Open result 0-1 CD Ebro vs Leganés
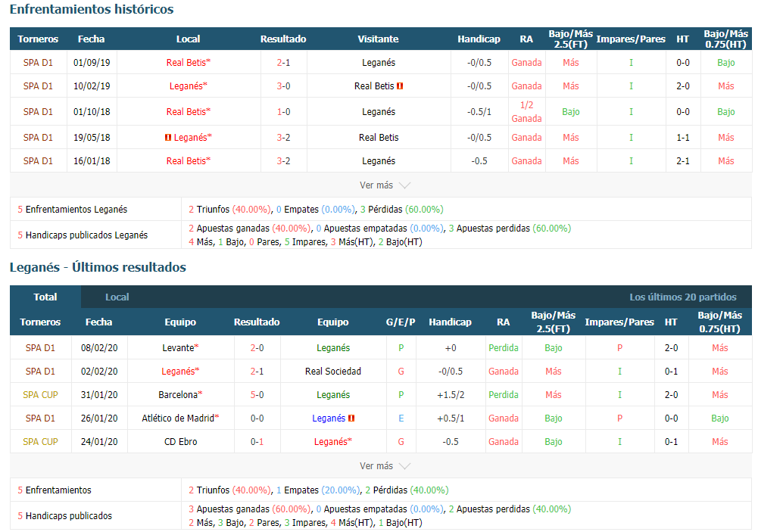This screenshot has height=532, width=783. 257,442
